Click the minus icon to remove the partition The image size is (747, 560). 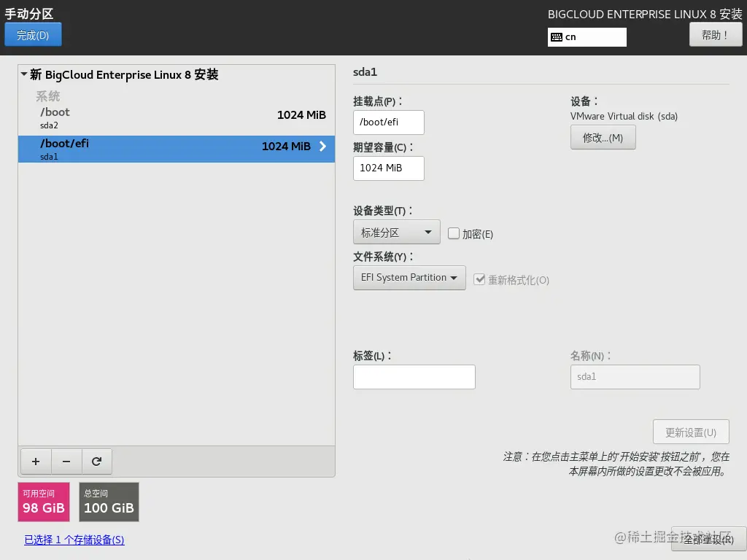[x=66, y=462]
